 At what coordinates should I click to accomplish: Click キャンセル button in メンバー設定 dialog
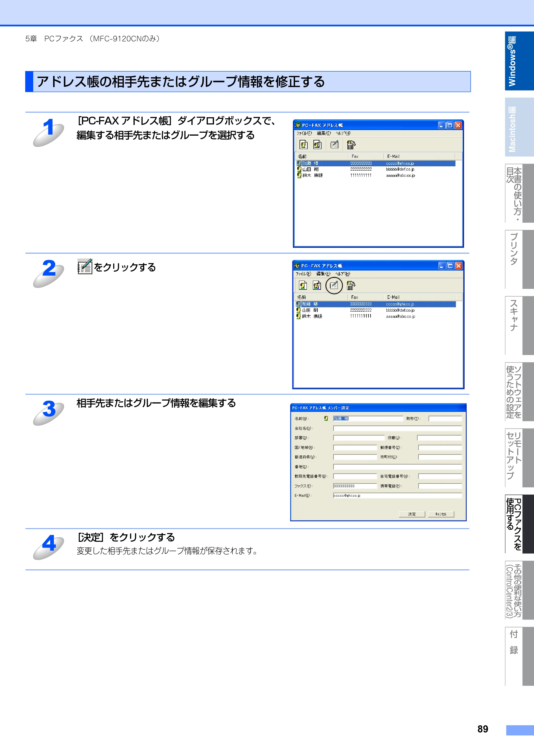tap(441, 514)
